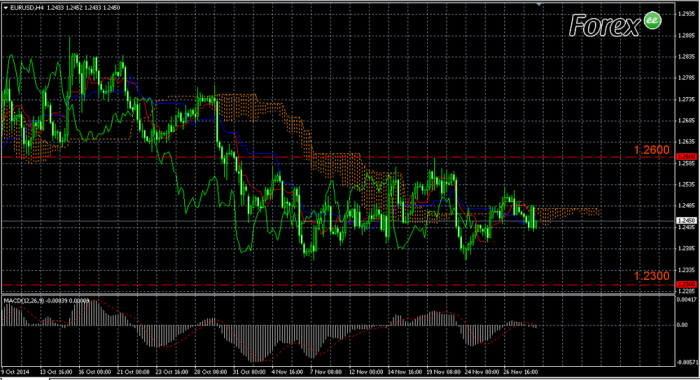
Task: Click the 31 Oct 00:00 time label
Action: point(249,372)
